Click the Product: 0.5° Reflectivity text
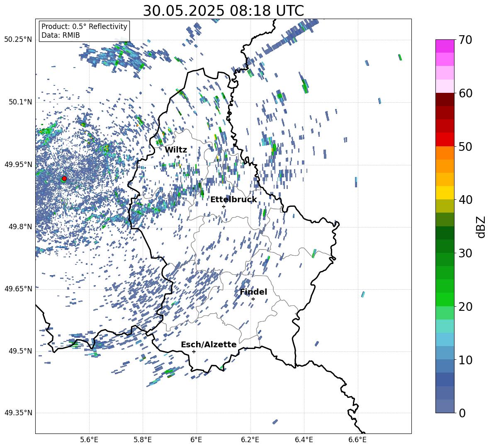The image size is (491, 448). click(84, 27)
